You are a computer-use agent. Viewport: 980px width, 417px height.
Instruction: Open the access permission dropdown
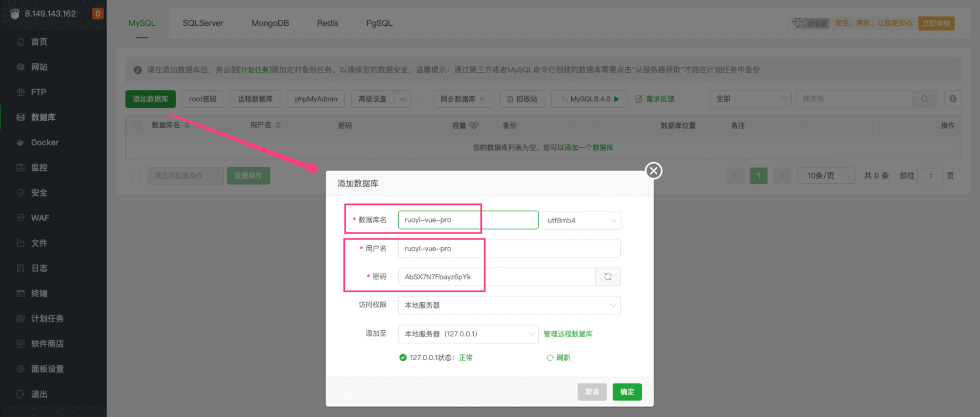click(x=508, y=305)
